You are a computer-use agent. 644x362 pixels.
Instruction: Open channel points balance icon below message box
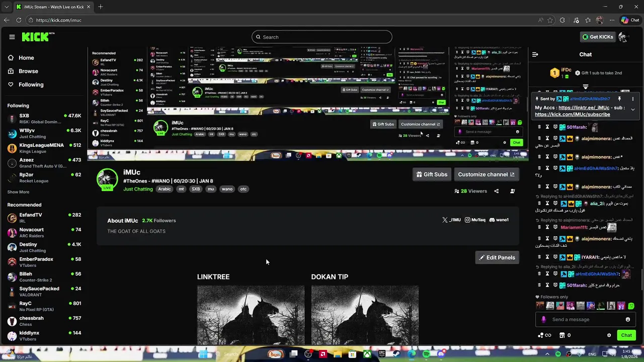pos(544,335)
